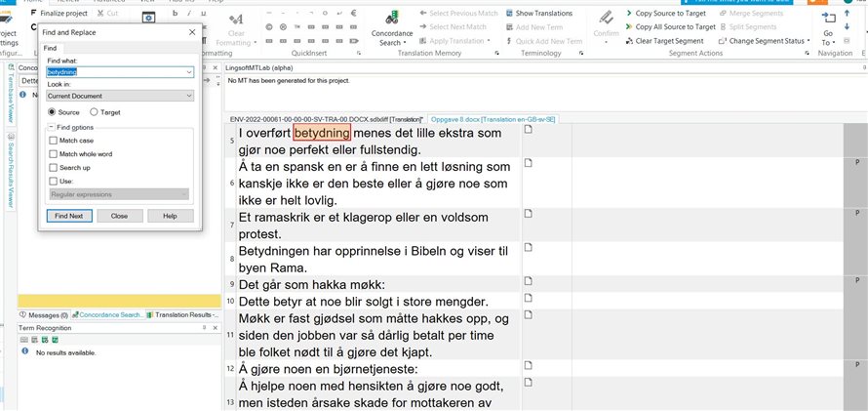Enable Search up checkbox

53,167
